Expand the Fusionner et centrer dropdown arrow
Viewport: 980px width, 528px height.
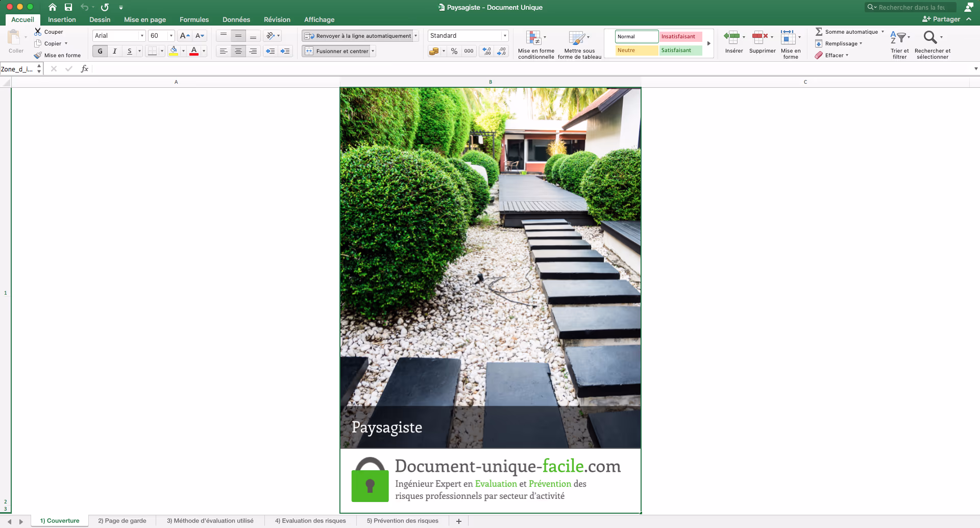(373, 51)
